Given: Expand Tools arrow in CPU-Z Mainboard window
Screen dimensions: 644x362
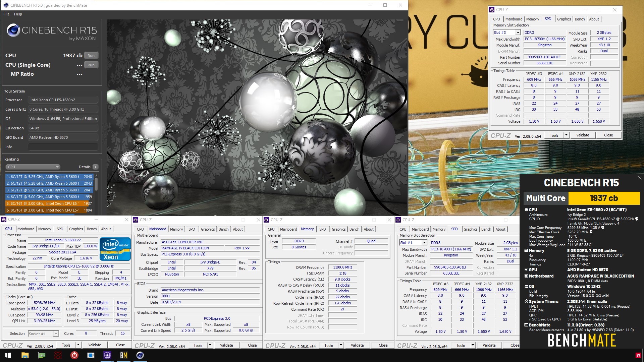Looking at the screenshot, I should pyautogui.click(x=210, y=345).
